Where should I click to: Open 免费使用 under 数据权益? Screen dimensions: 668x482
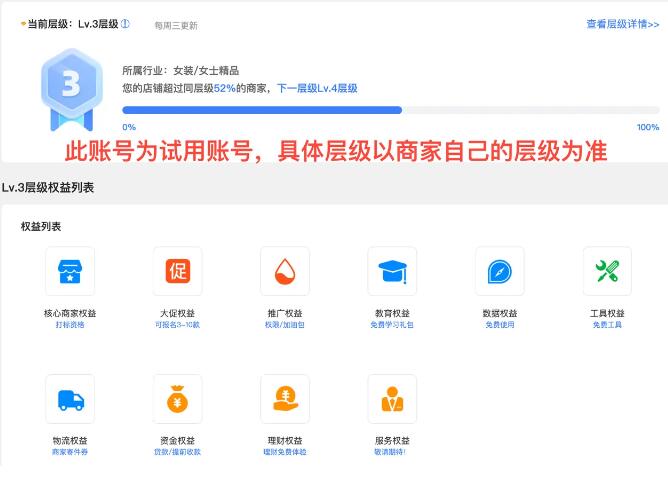pyautogui.click(x=500, y=325)
